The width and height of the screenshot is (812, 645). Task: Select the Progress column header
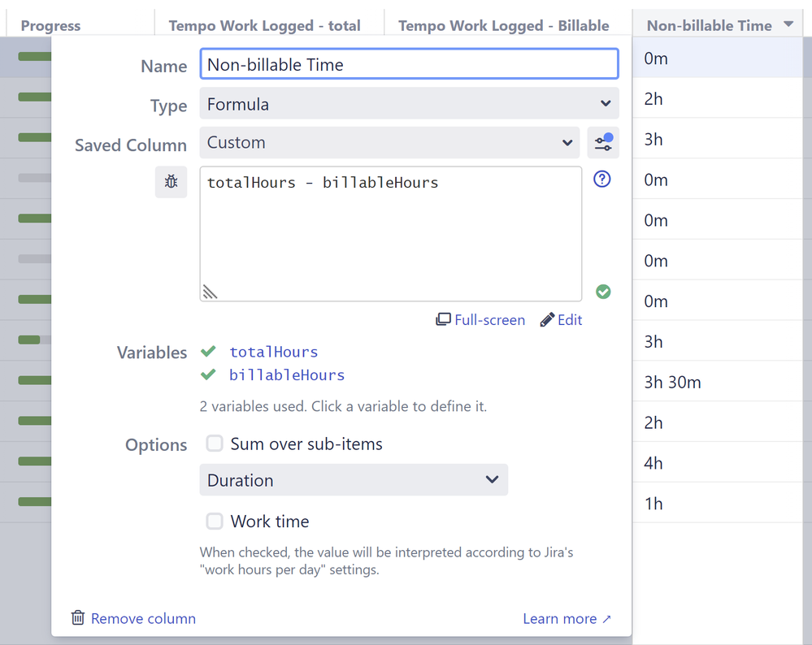pyautogui.click(x=50, y=25)
